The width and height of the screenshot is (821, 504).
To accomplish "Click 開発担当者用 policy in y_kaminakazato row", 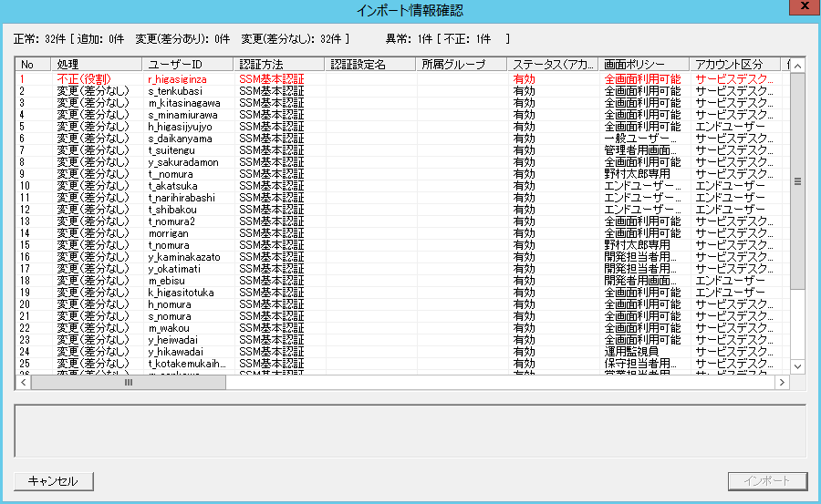I will pyautogui.click(x=640, y=257).
